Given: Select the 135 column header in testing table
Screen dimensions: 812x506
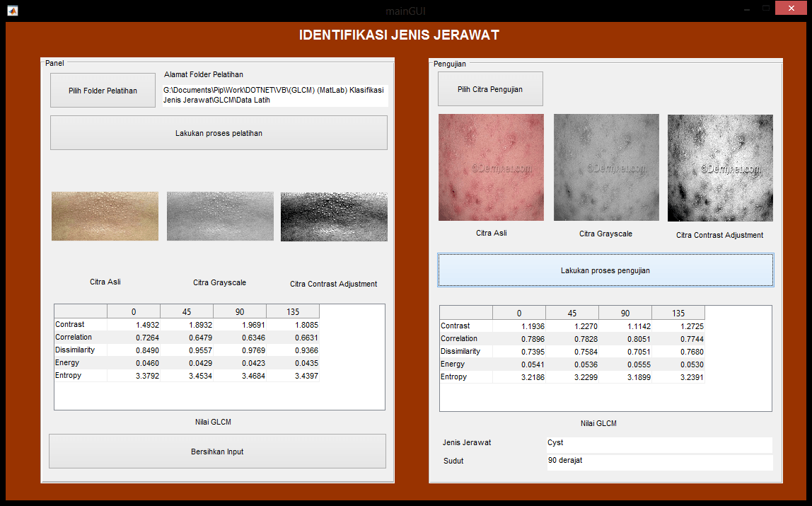Looking at the screenshot, I should coord(678,314).
